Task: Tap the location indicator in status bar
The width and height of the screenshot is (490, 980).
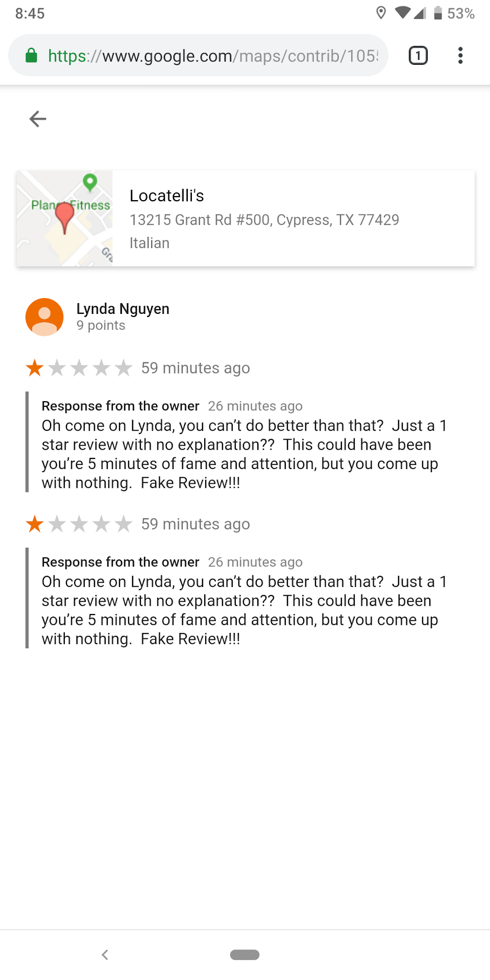Action: tap(381, 13)
